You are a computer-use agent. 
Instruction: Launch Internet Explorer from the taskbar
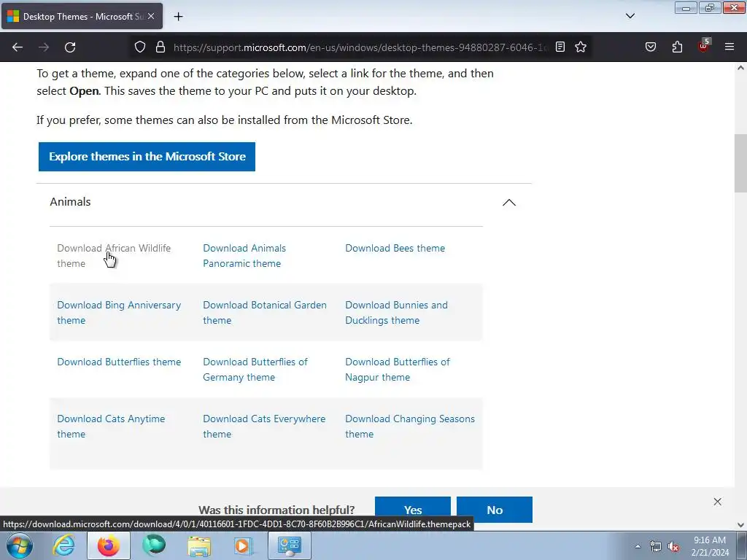point(63,545)
